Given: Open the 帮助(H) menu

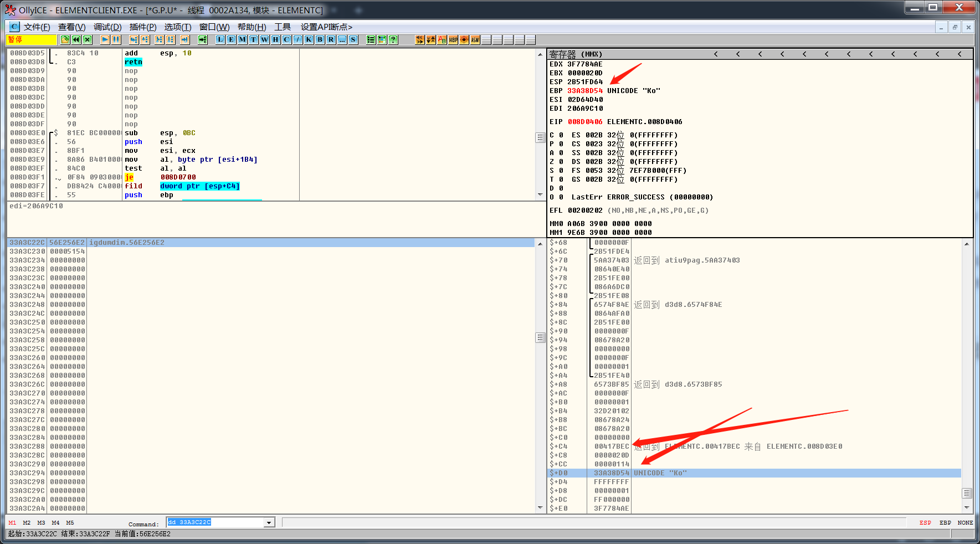Looking at the screenshot, I should click(x=252, y=27).
